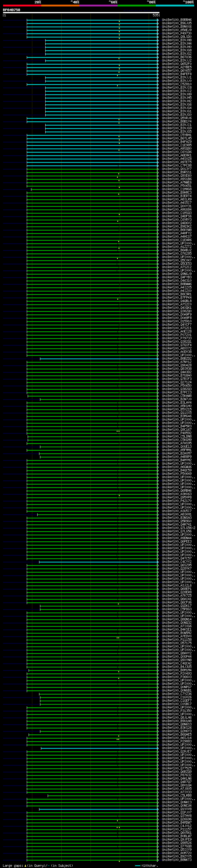Select hit label UniRef100_Q9XE60
197x868 pixels.
177,176
